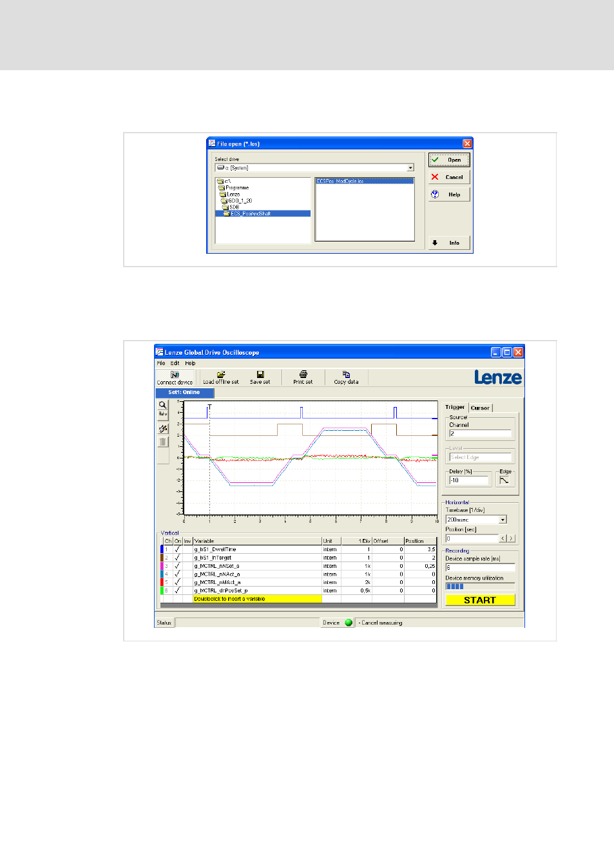Click the green Device status indicator
The image size is (614, 868).
[x=349, y=623]
